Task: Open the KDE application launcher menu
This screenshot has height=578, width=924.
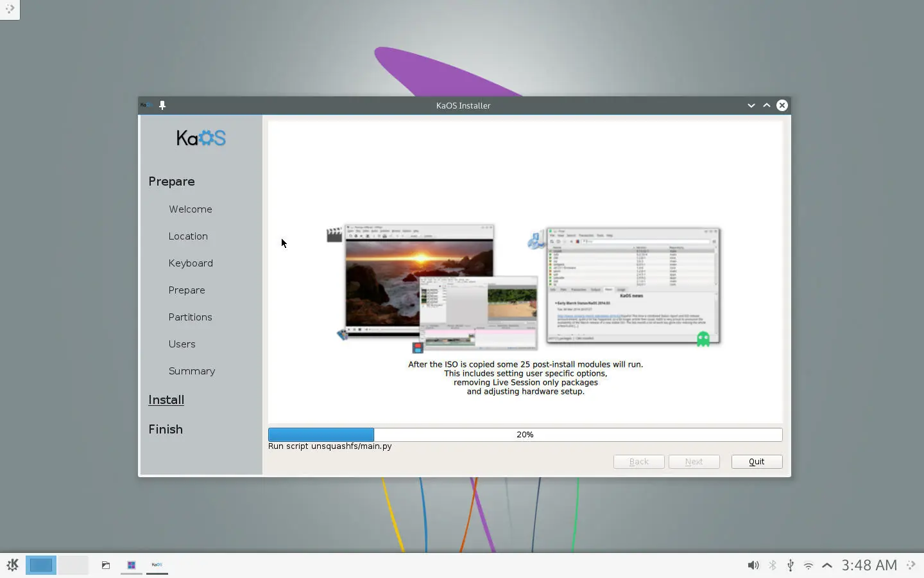Action: 12,565
